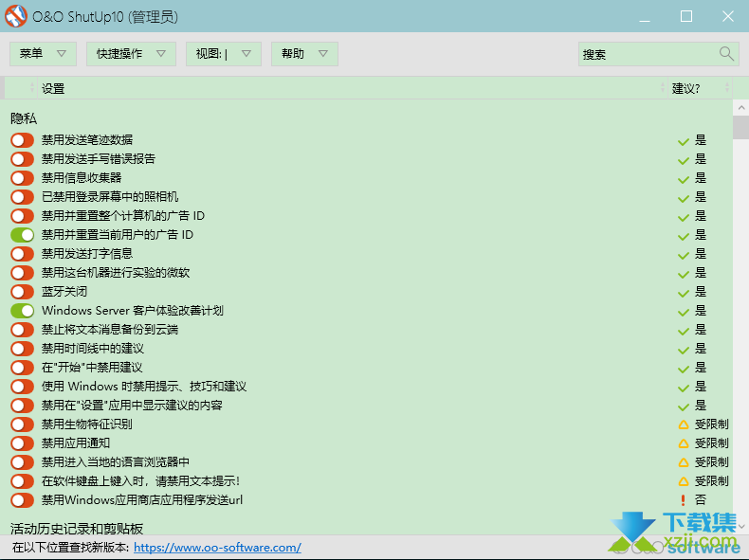Click green checkmark for 禁用时间线中的建议
This screenshot has height=560, width=749.
[x=683, y=350]
